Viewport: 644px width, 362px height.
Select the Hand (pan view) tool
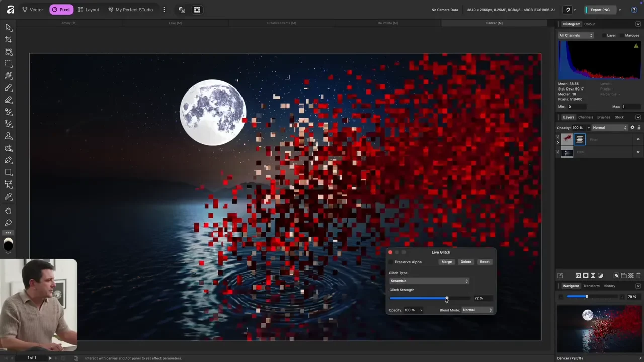(x=8, y=211)
